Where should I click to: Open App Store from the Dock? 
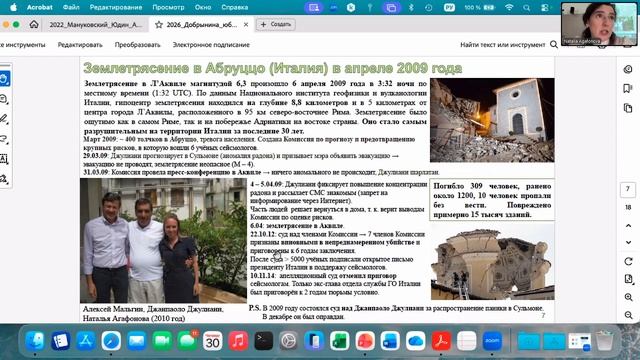[85, 341]
